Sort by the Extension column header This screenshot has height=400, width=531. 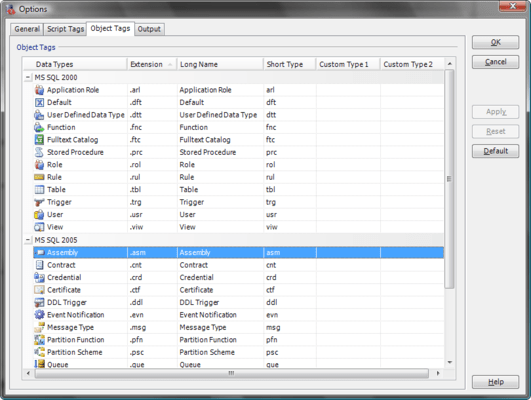(x=152, y=64)
